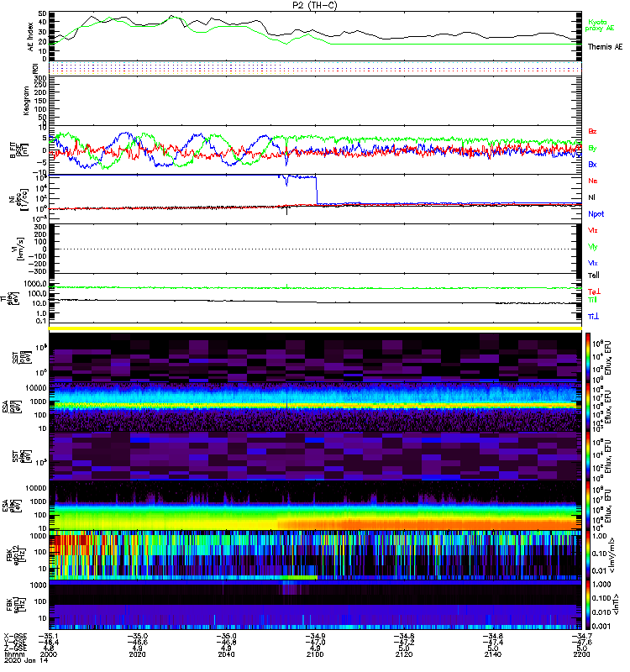Click the blue Bx legend label
This screenshot has width=630, height=672.
tap(592, 164)
